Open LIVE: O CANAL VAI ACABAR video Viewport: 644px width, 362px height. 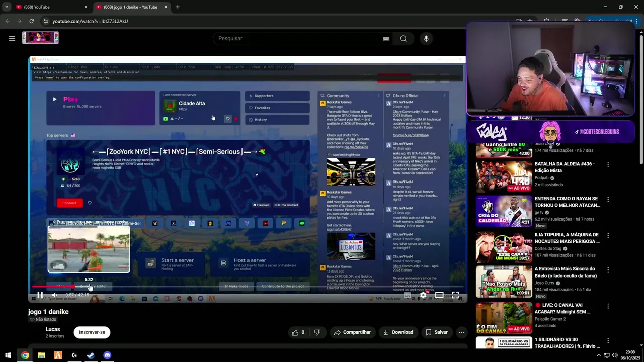point(562,308)
